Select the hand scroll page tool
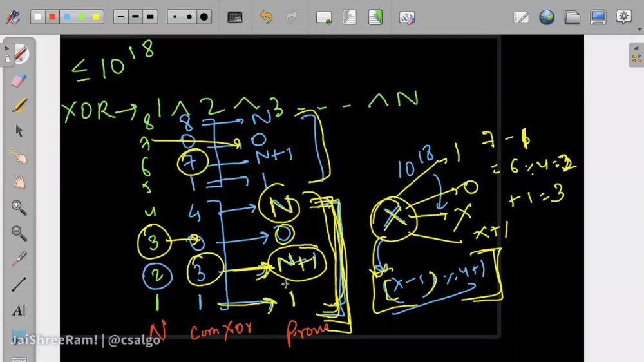Image resolution: width=644 pixels, height=362 pixels. (19, 182)
